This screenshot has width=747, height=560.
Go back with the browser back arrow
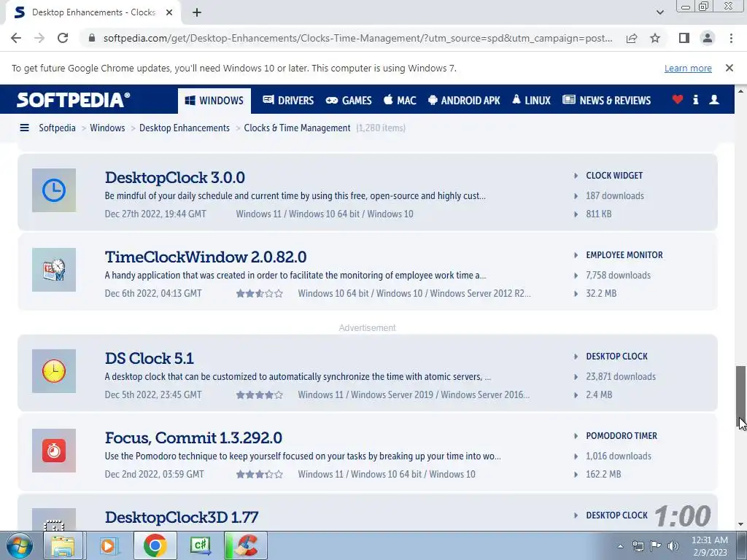pyautogui.click(x=16, y=38)
